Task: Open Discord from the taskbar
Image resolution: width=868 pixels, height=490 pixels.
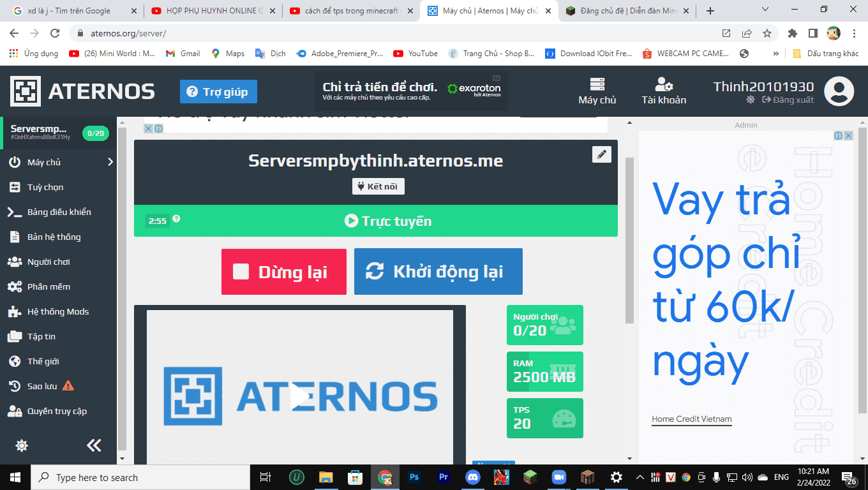Action: click(x=472, y=477)
